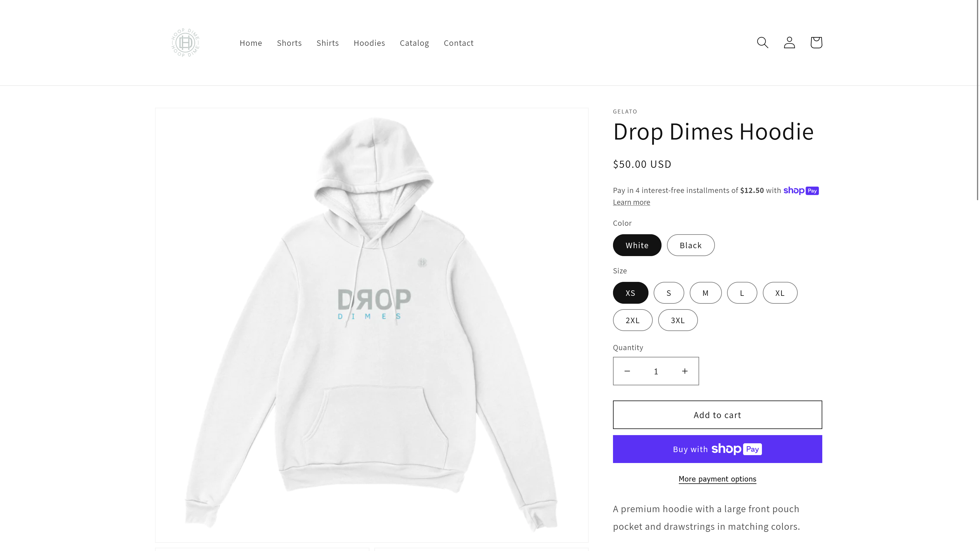Choose size 3XL

click(x=678, y=320)
